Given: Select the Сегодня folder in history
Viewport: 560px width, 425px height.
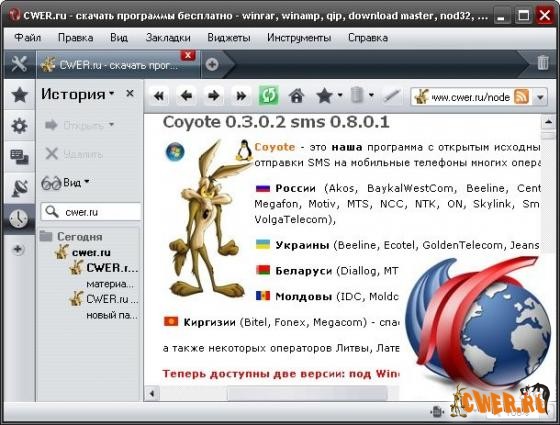Looking at the screenshot, I should click(x=71, y=236).
